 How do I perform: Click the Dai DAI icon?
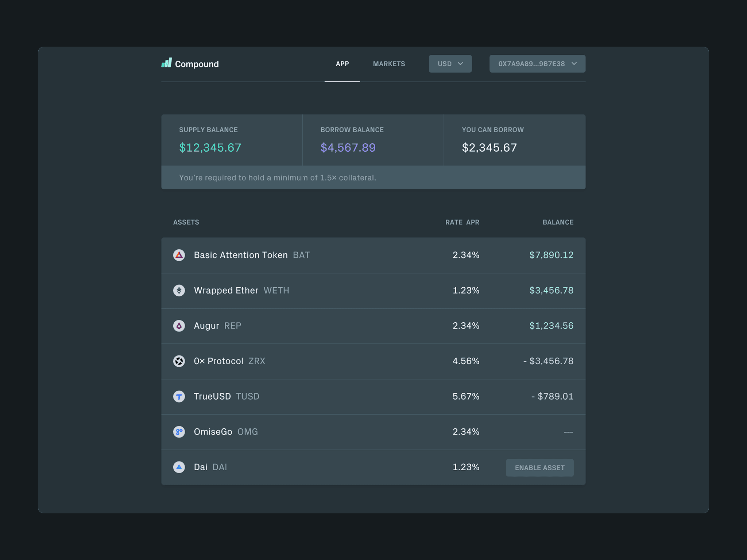click(179, 467)
